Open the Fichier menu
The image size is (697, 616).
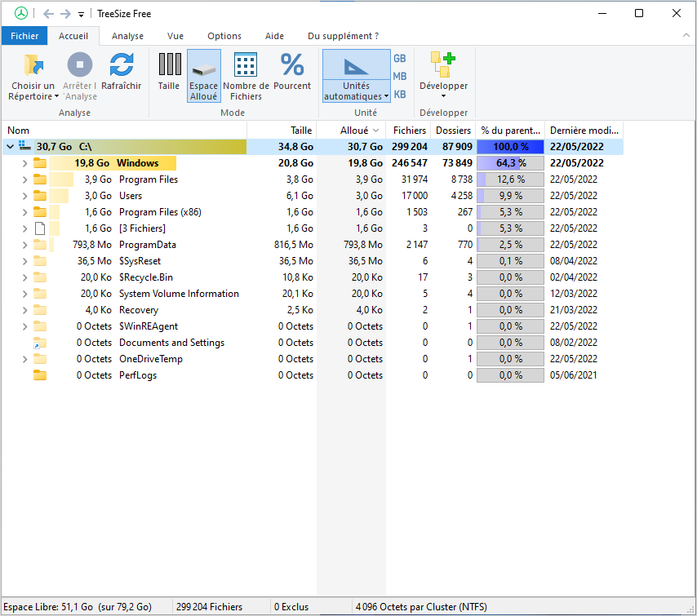pyautogui.click(x=24, y=36)
